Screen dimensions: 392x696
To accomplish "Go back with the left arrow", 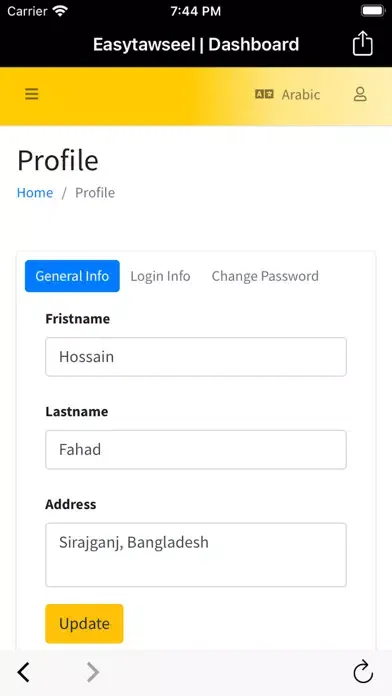I will (x=24, y=672).
